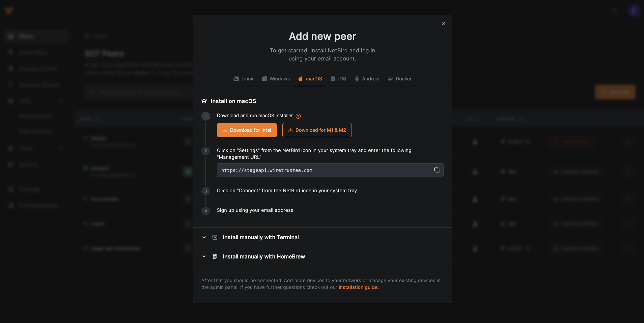Select the Docker whale icon
Image resolution: width=644 pixels, height=323 pixels.
[x=390, y=79]
